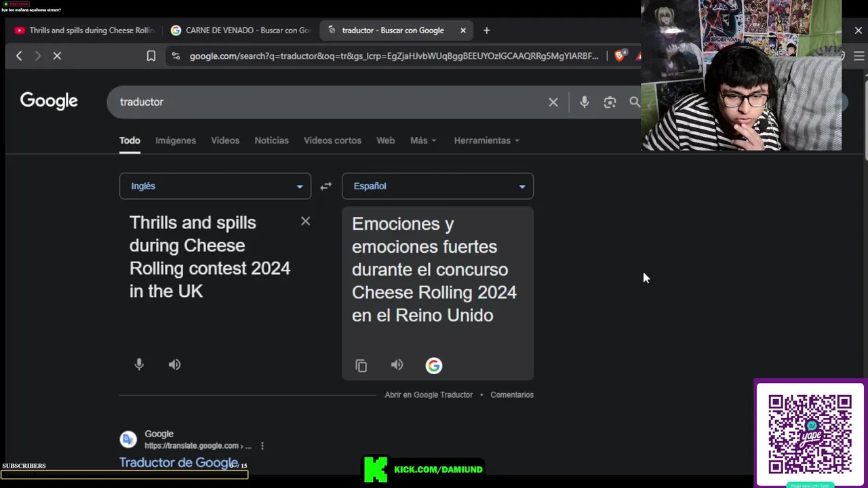
Task: Open site information icon in address bar
Action: [176, 56]
